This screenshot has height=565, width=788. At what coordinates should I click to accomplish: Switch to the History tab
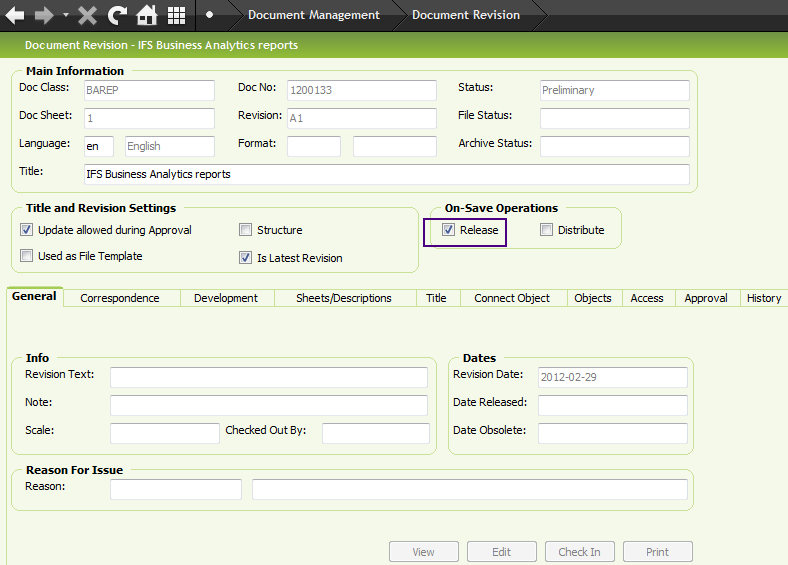764,298
